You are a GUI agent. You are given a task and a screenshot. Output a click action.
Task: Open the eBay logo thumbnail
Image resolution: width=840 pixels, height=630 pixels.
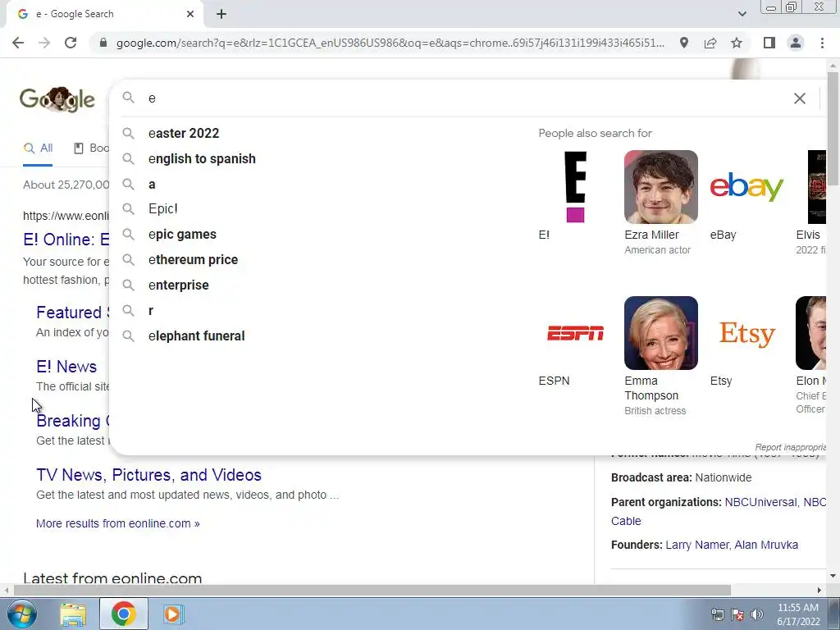point(746,187)
